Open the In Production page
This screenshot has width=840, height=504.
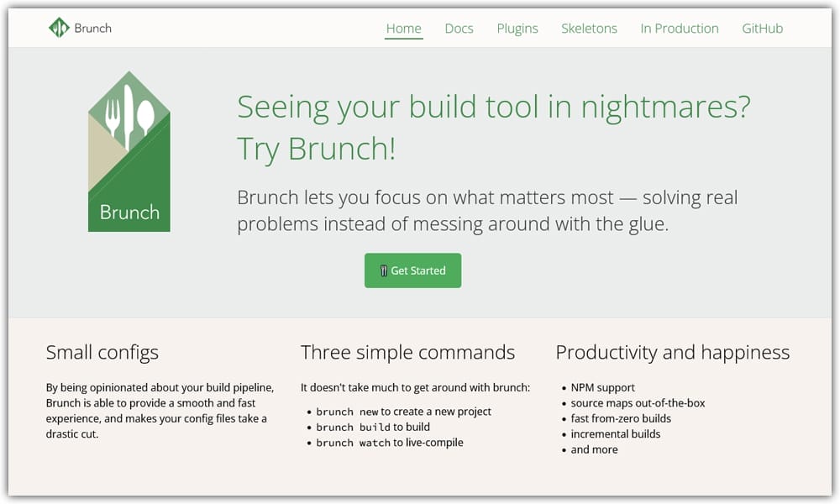tap(680, 29)
